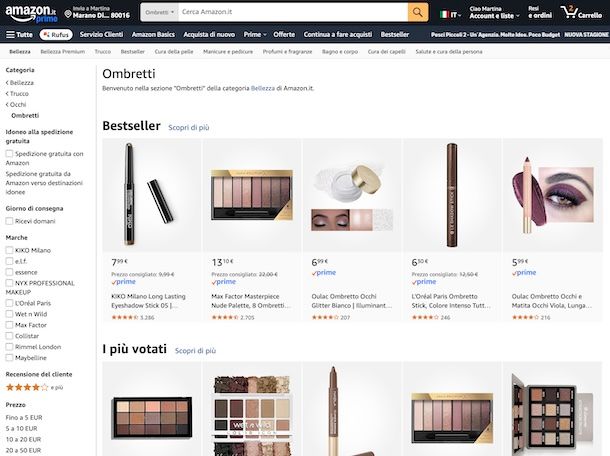Go back to Occhi category
Screen dimensions: 610x456
16,104
